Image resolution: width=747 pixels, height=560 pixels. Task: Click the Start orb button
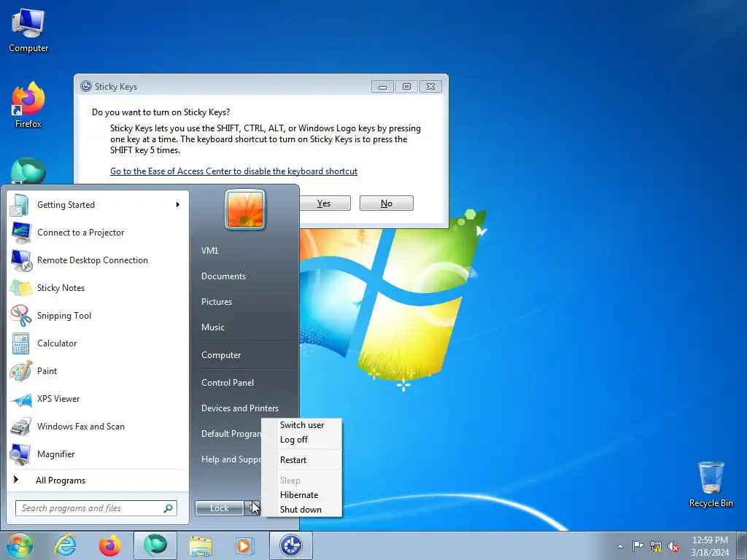point(20,545)
